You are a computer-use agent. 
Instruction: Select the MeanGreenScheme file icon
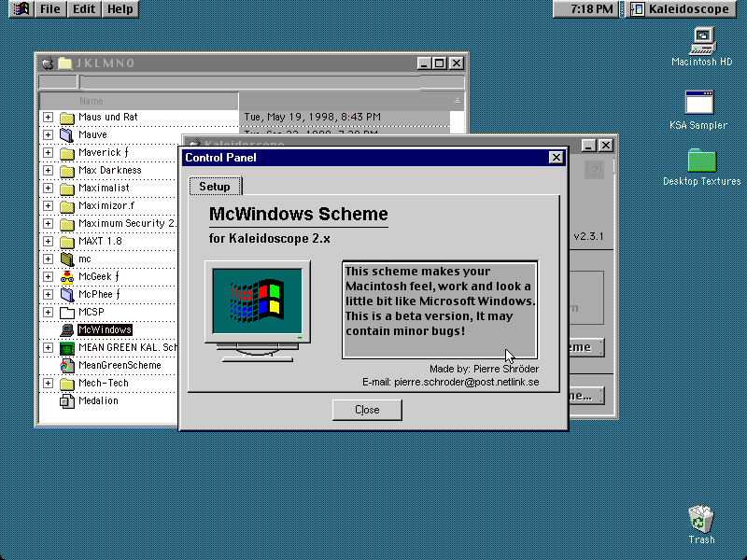[67, 366]
